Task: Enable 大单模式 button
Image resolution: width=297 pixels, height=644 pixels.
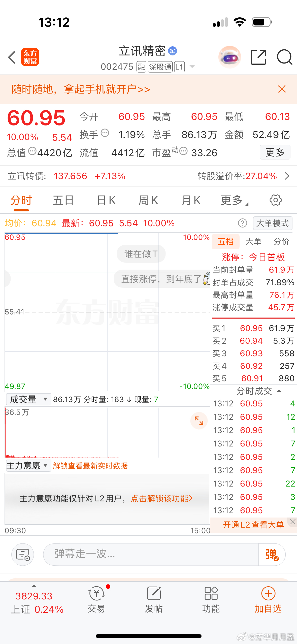Action: [273, 223]
